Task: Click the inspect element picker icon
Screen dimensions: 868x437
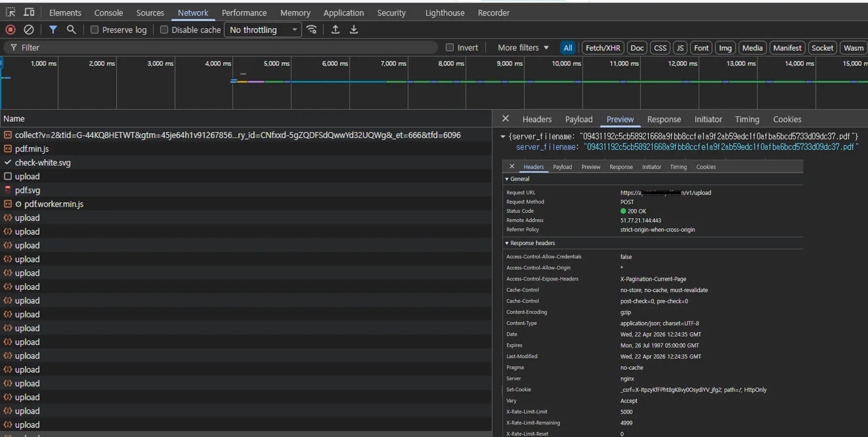Action: [11, 12]
